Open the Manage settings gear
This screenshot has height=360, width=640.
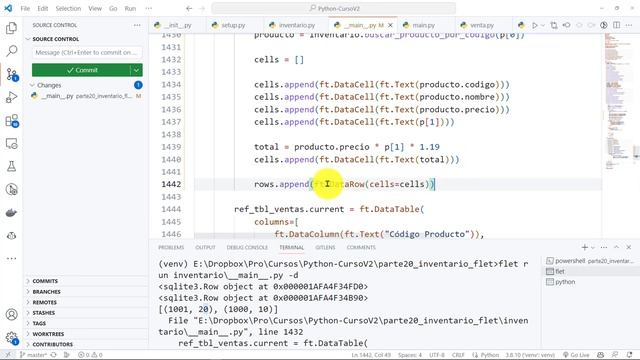11,338
